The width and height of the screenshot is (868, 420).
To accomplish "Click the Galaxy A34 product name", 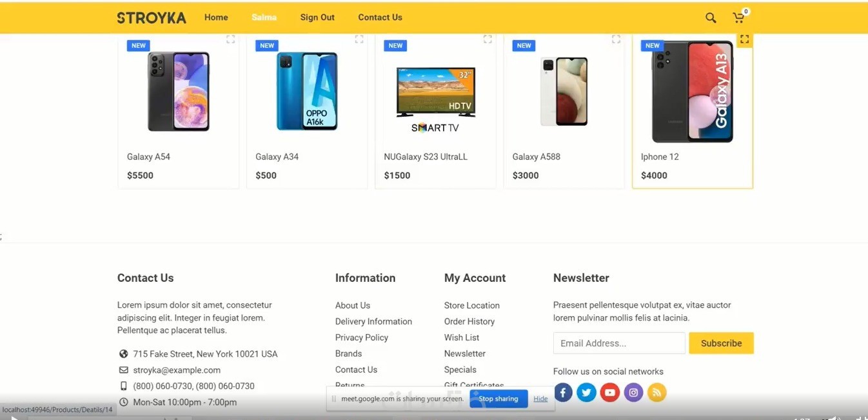I will 277,157.
